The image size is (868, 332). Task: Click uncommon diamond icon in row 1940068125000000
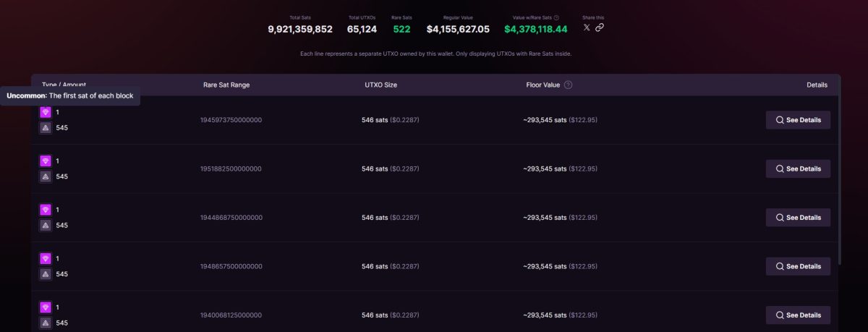pyautogui.click(x=46, y=307)
